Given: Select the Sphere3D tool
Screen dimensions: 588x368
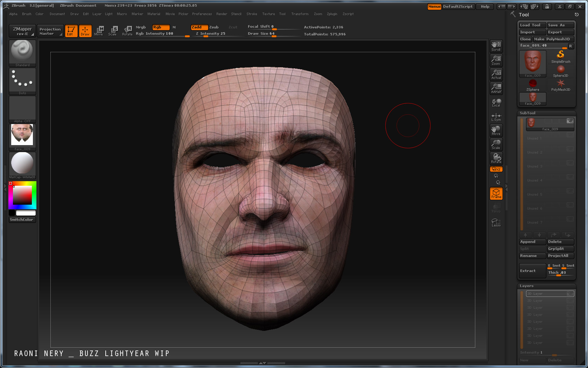Looking at the screenshot, I should click(x=561, y=71).
